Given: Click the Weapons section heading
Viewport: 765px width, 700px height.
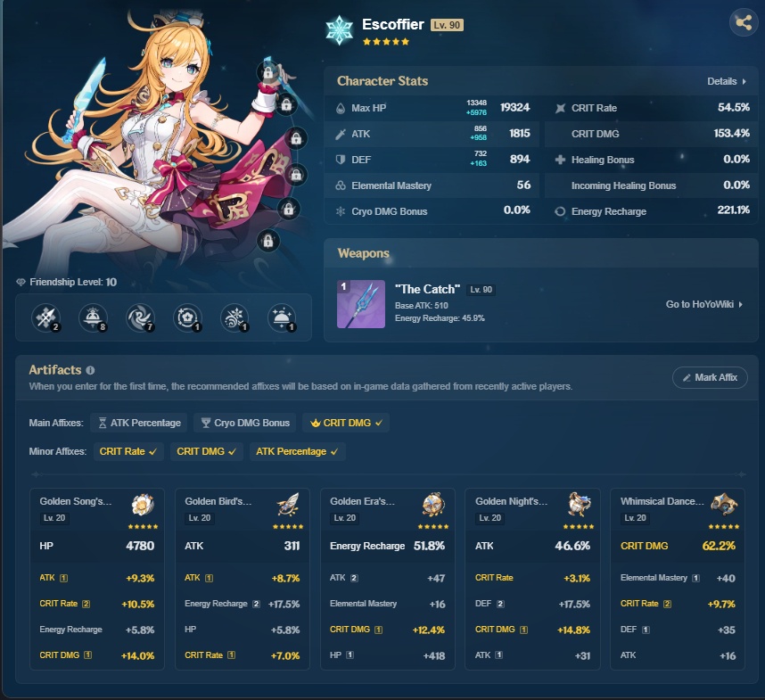Looking at the screenshot, I should [364, 253].
